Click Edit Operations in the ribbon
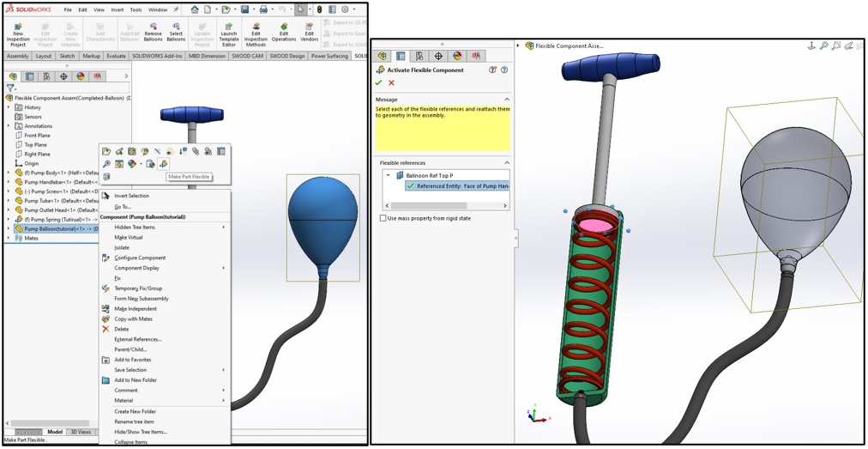 pos(283,33)
